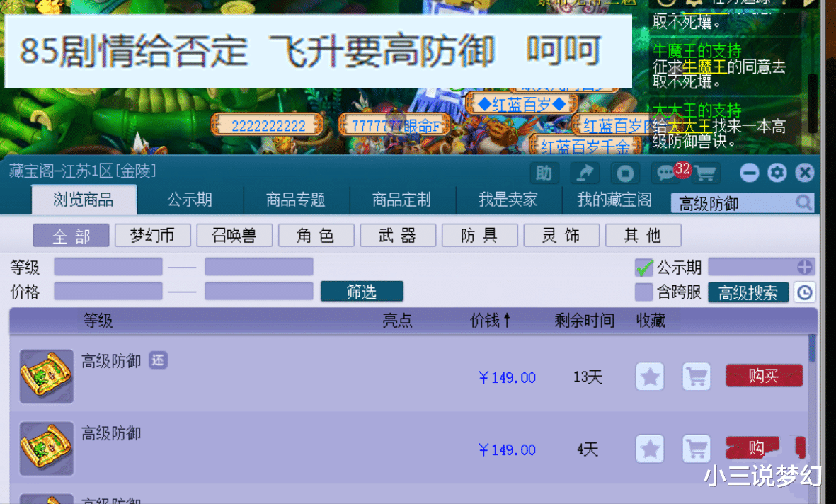Buy the 高级防御 item with 13天 left
This screenshot has width=836, height=504.
764,376
